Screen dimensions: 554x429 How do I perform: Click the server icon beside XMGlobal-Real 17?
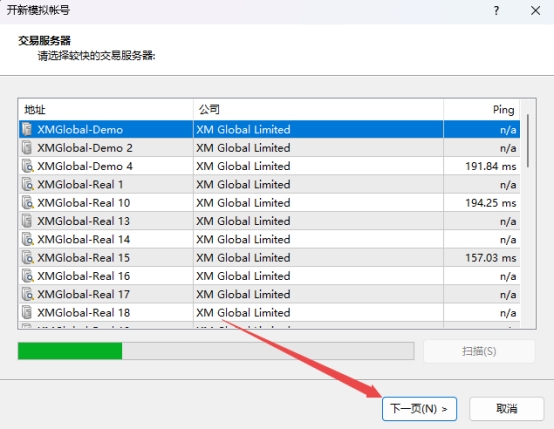click(27, 295)
